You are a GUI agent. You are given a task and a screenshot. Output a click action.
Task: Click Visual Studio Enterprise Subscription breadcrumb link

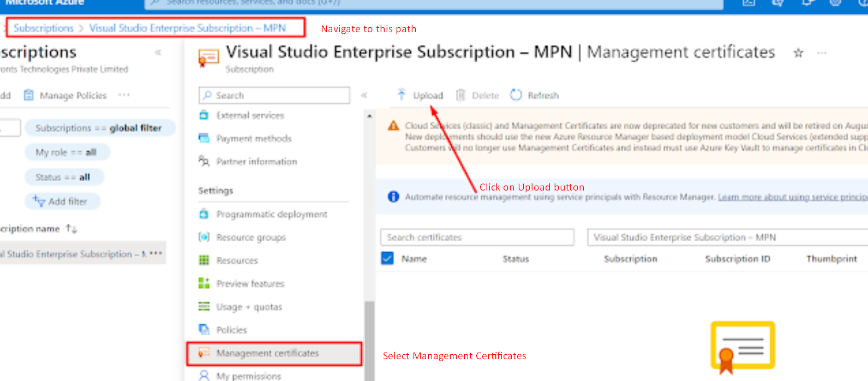tap(187, 28)
